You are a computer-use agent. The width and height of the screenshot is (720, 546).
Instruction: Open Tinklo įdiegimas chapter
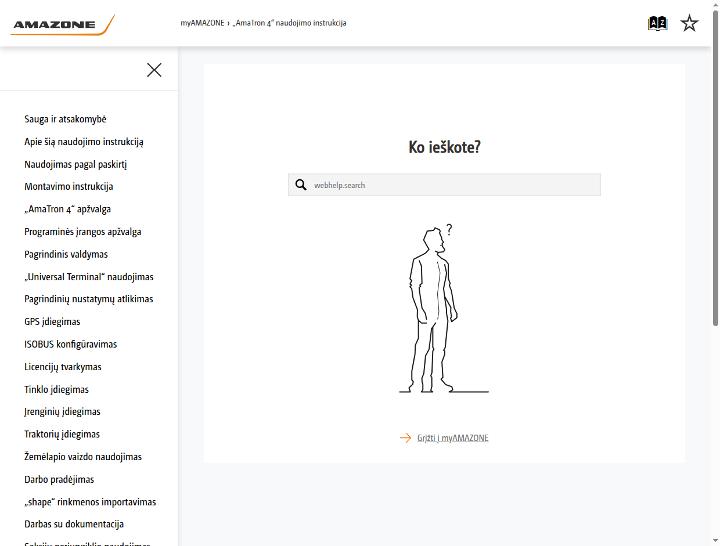[56, 389]
